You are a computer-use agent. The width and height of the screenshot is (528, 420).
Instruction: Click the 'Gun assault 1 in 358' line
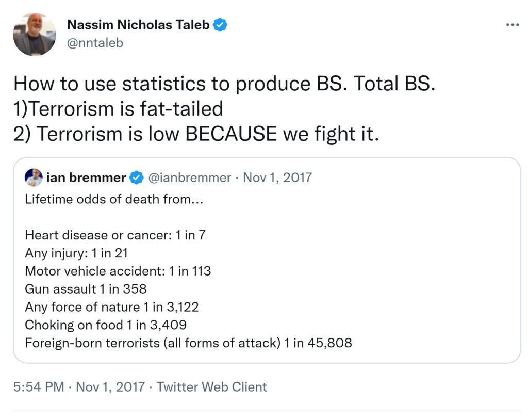[x=86, y=289]
